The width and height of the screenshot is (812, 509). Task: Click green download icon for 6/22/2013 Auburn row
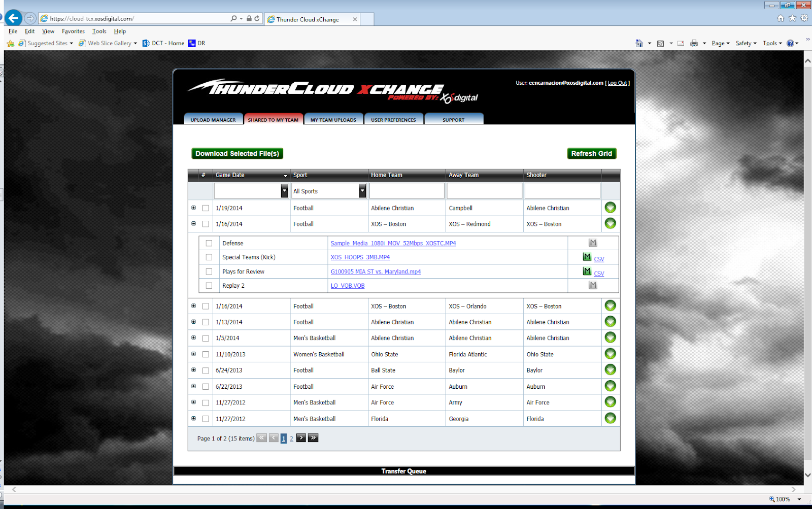[610, 386]
